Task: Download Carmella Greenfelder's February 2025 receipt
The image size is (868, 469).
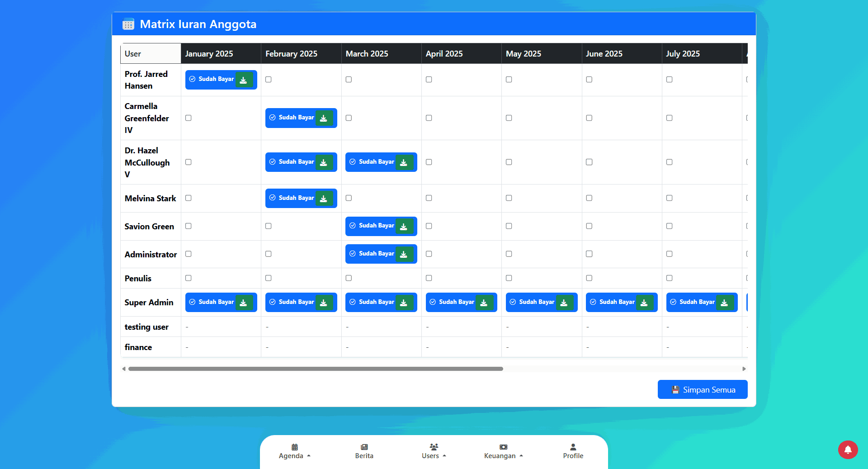Action: [x=324, y=118]
